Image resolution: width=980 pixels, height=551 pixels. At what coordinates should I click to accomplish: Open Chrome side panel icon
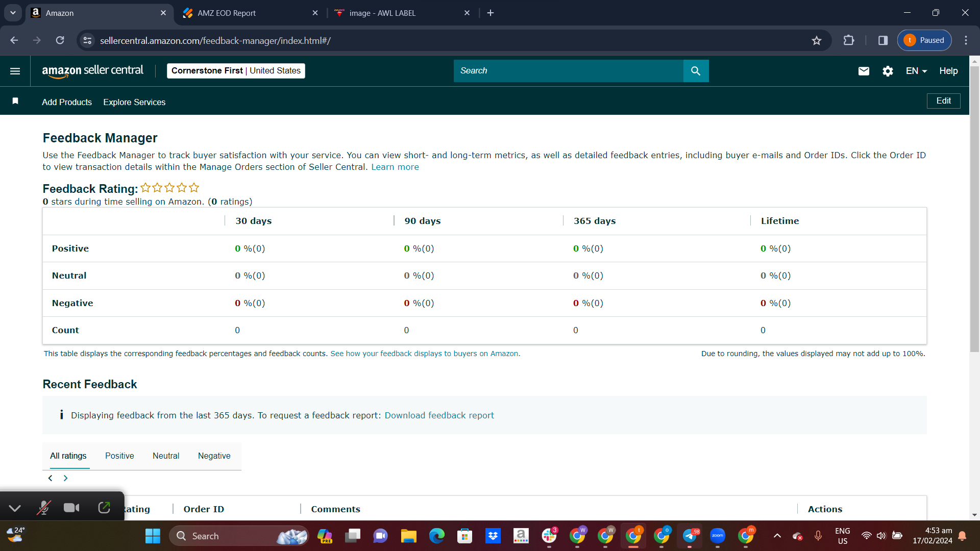pyautogui.click(x=883, y=40)
